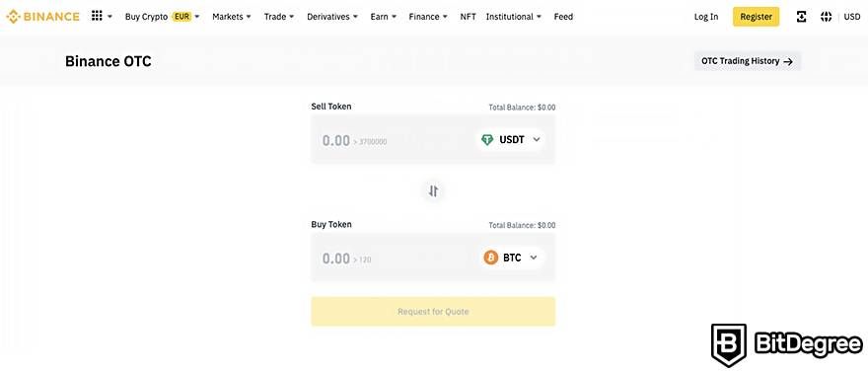Focus the Sell Token amount field
Viewport: 868px width, 373px height.
point(393,140)
